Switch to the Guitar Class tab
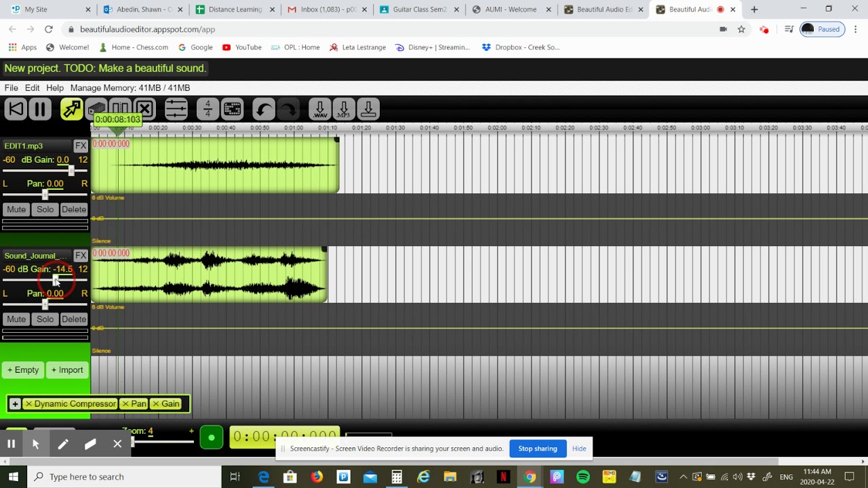 pos(418,9)
